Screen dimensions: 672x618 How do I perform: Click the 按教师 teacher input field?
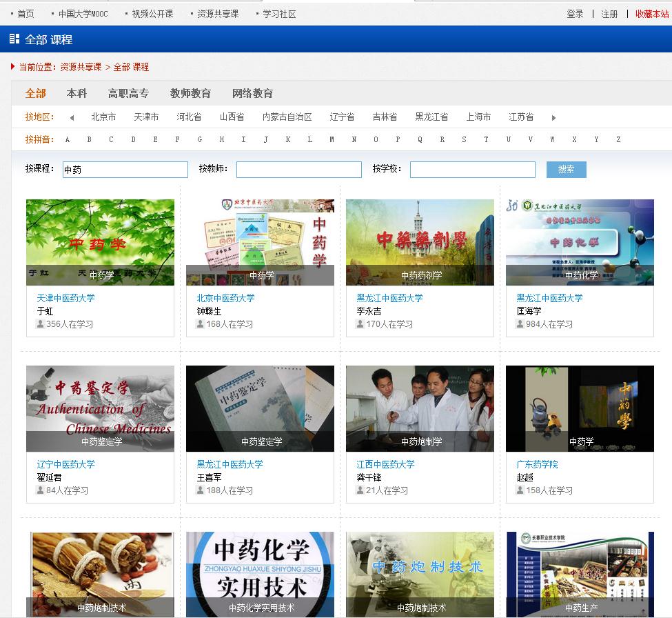click(x=298, y=170)
